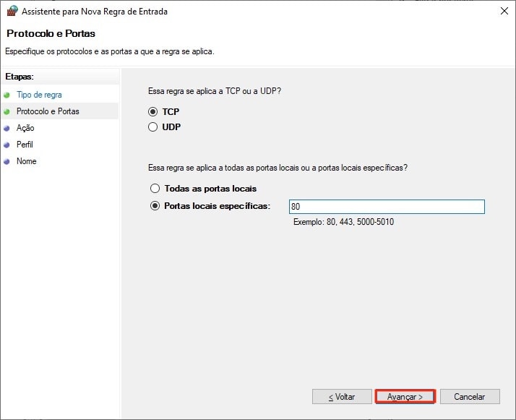
Task: Click green bullet beside Tipo de regra
Action: [x=7, y=95]
